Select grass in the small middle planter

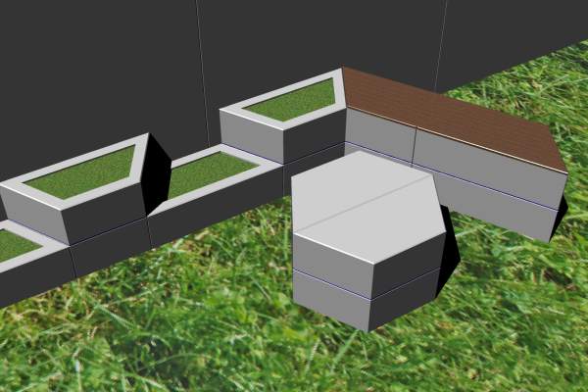(x=209, y=172)
